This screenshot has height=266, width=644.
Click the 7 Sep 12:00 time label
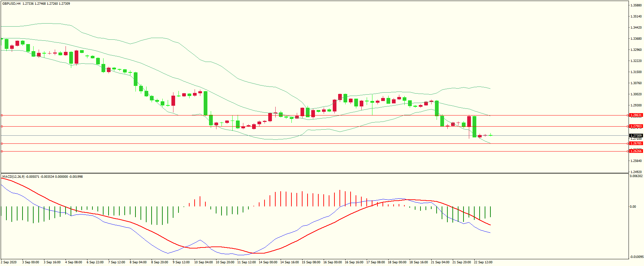[117, 262]
